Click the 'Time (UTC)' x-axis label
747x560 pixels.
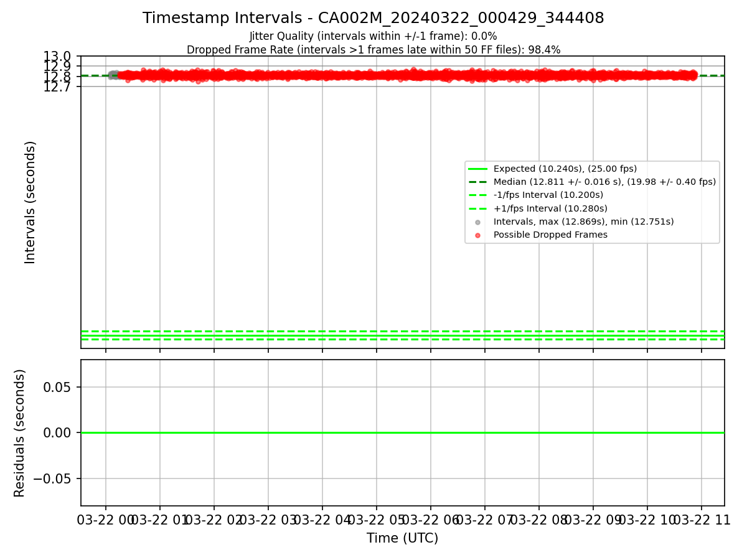coord(402,538)
